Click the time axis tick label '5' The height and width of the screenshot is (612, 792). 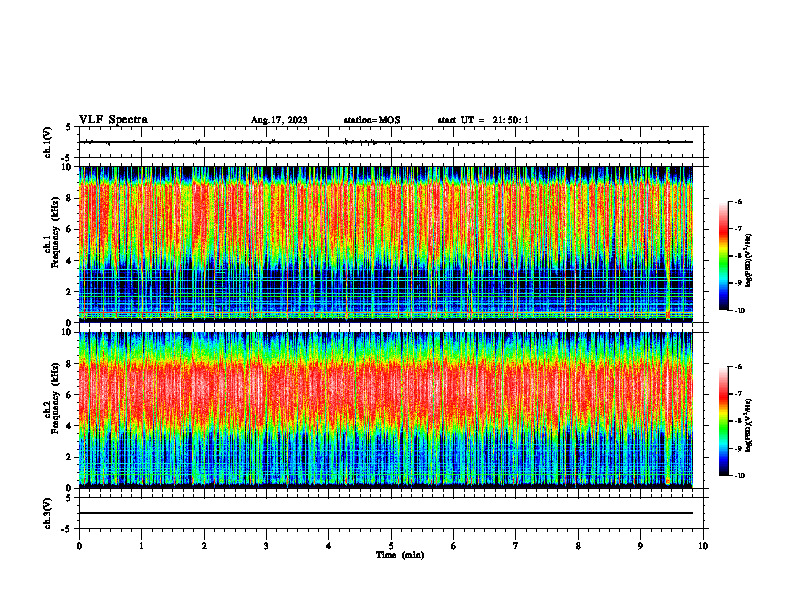pyautogui.click(x=391, y=546)
